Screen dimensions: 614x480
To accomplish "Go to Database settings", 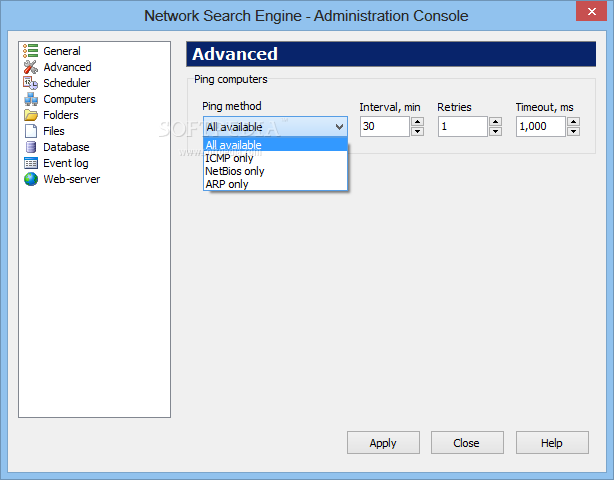I will [x=66, y=147].
